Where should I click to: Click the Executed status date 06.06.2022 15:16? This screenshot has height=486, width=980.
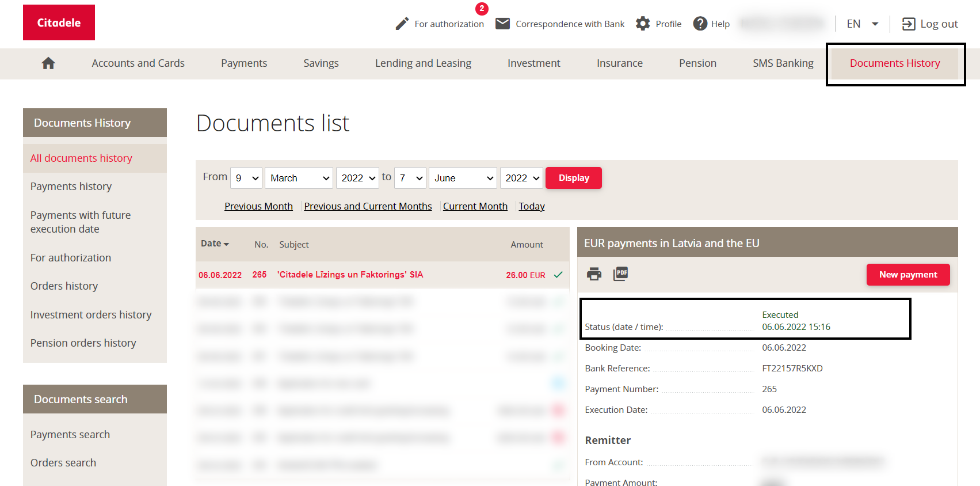point(796,327)
